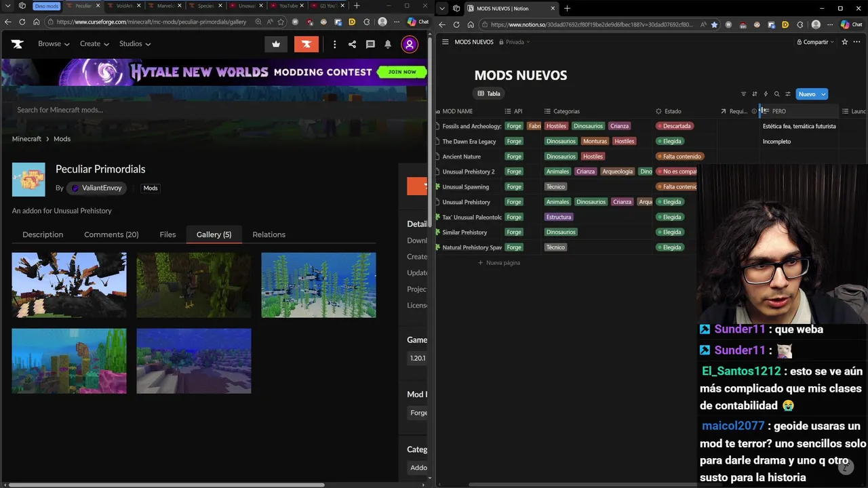Toggle the Notion page favorite star
868x488 pixels.
(x=844, y=42)
